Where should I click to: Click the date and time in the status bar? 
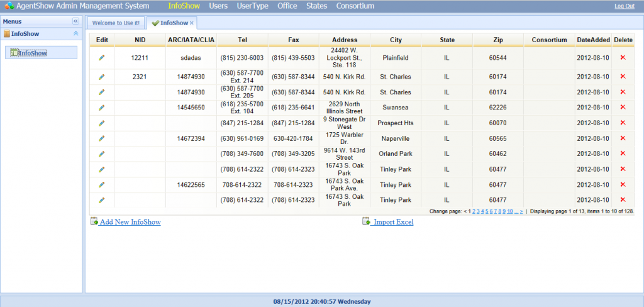[322, 302]
